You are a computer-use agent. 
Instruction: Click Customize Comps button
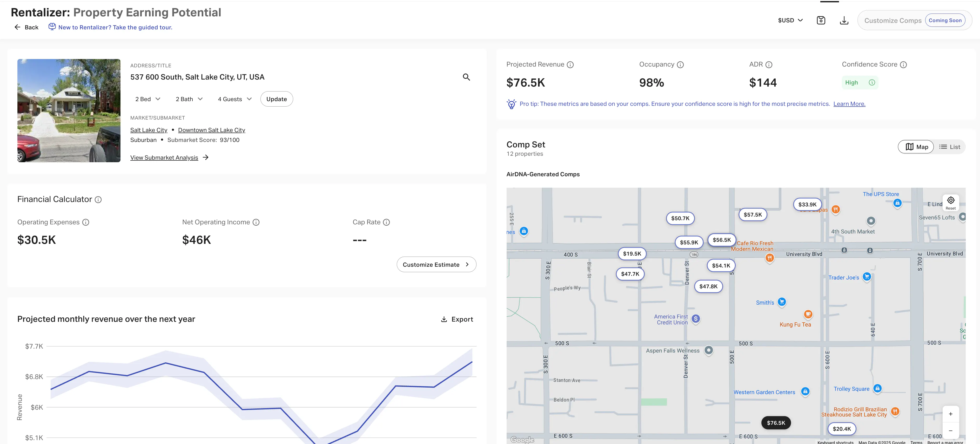click(x=915, y=21)
